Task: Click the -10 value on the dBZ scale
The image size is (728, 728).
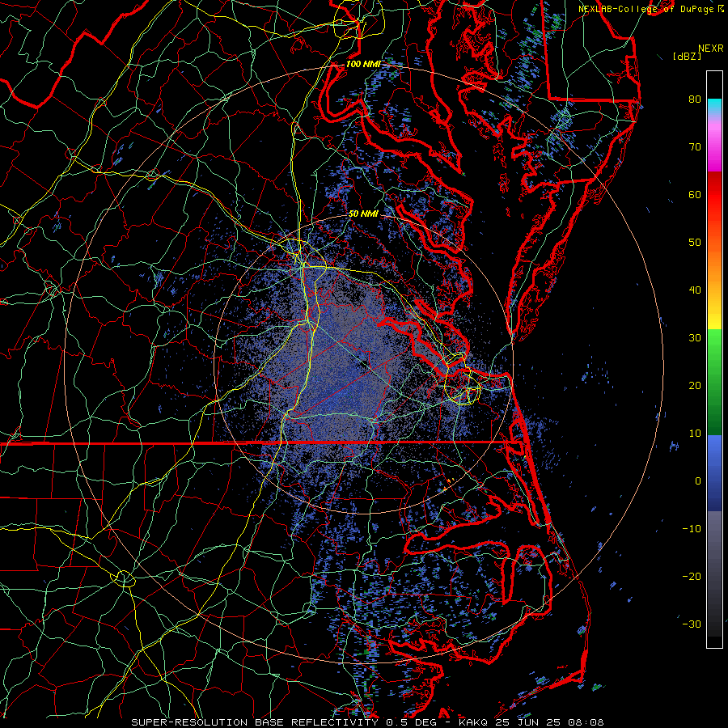Action: 692,529
